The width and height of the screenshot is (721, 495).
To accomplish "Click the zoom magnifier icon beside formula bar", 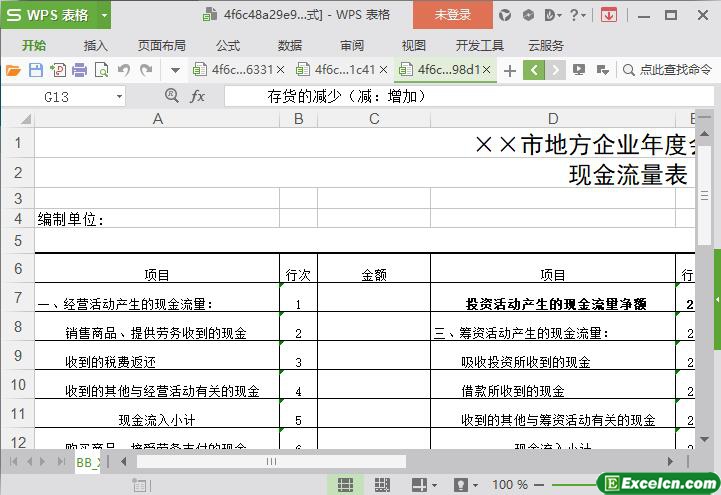I will pos(172,96).
